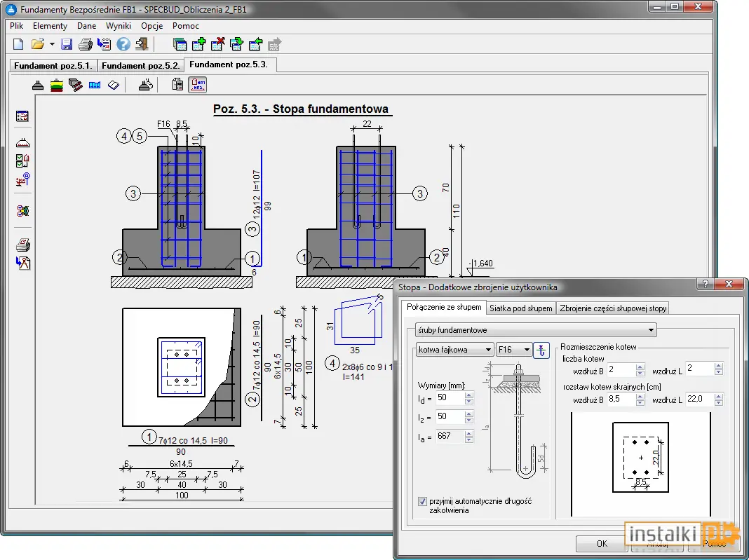Open help with the blue question mark icon
Screen dimensions: 749x560
point(123,44)
